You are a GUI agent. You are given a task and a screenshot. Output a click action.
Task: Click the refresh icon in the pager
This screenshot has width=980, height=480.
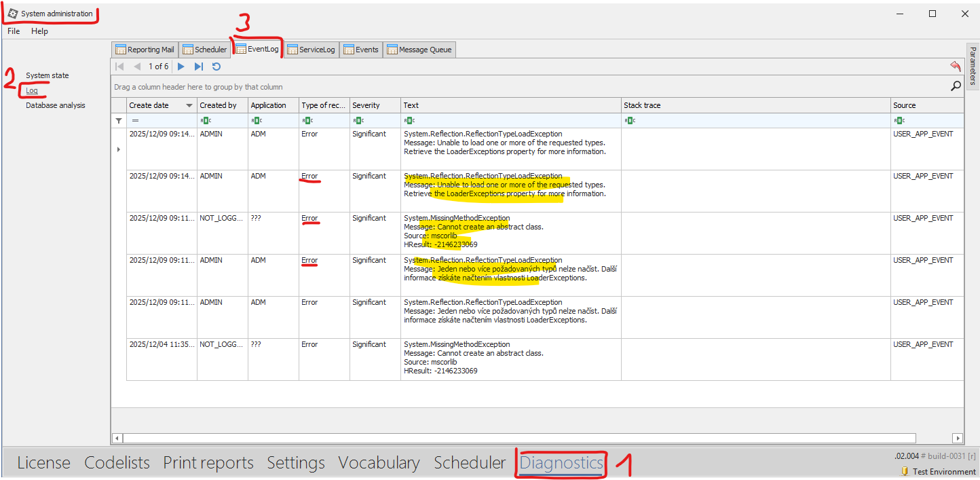[x=216, y=67]
